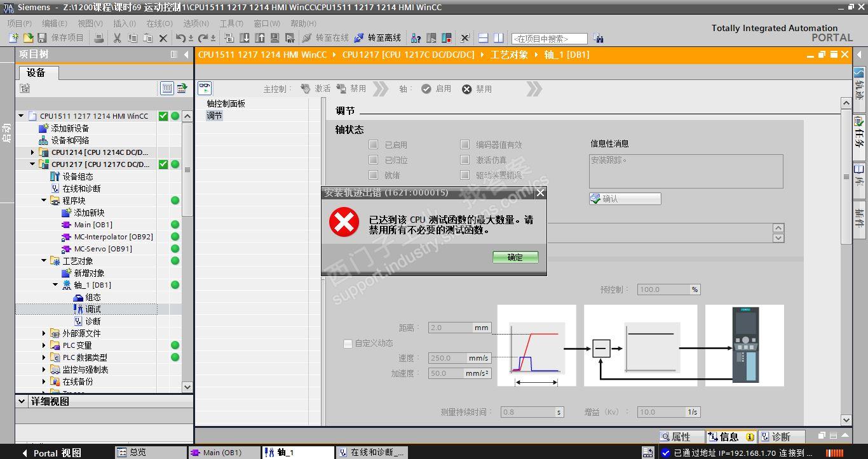
Task: Open the 工具(T) menu
Action: tap(231, 23)
